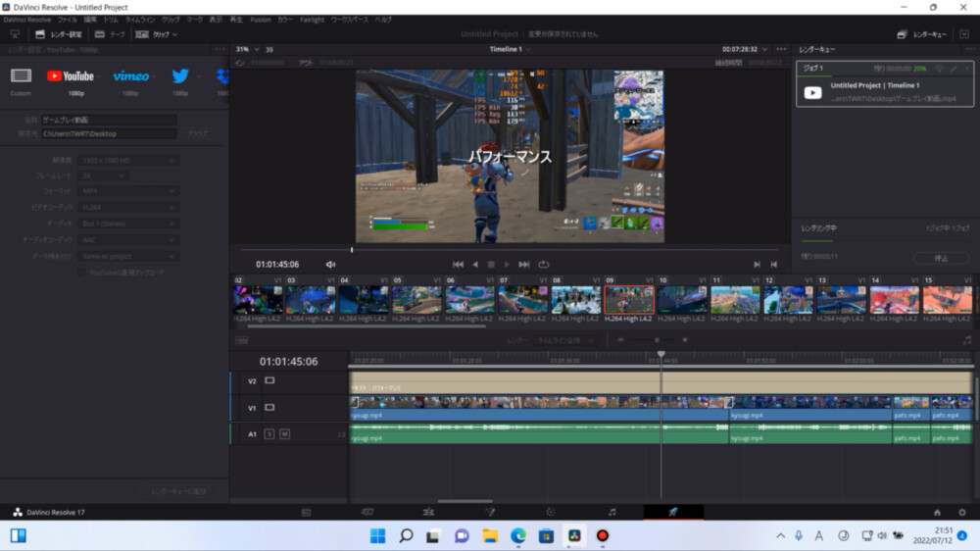Select the Twitter render preset
The height and width of the screenshot is (551, 980).
[180, 75]
